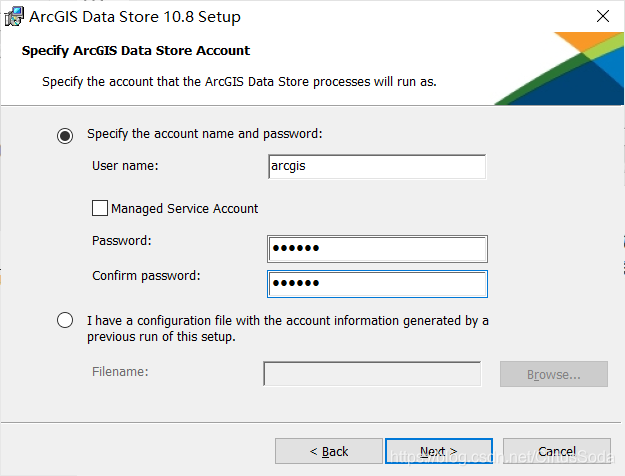This screenshot has height=476, width=625.
Task: Click the 'Specify ArcGIS Data Store Account' heading
Action: pyautogui.click(x=136, y=51)
